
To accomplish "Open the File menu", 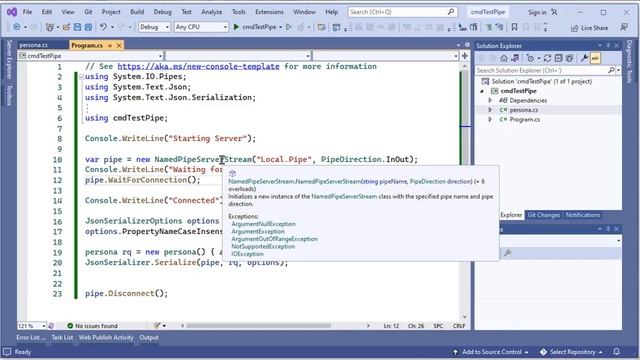I will (x=27, y=12).
